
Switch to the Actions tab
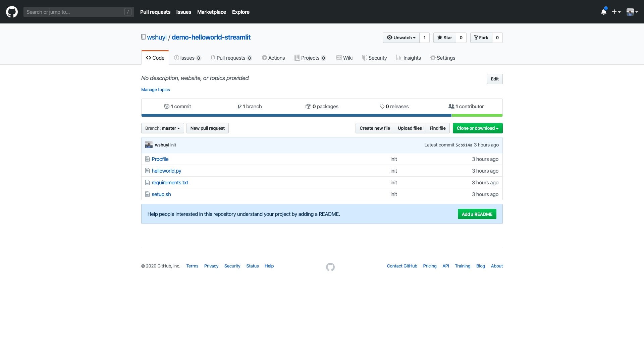coord(273,58)
